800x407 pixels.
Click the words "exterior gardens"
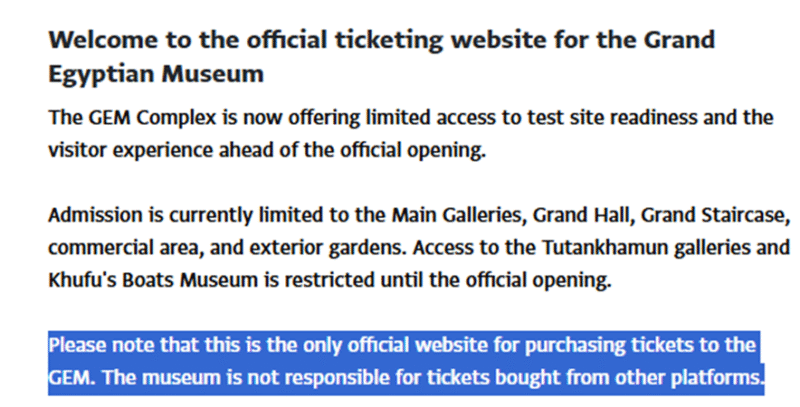(x=329, y=248)
